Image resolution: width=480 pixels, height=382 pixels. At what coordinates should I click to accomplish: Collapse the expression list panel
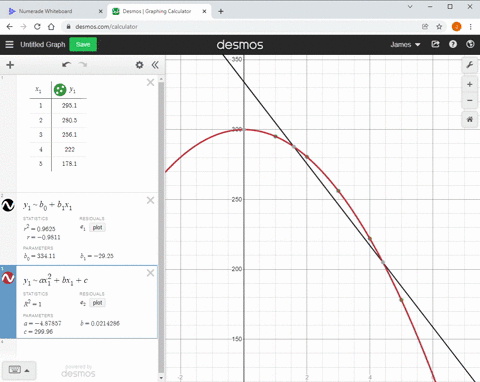pyautogui.click(x=155, y=65)
